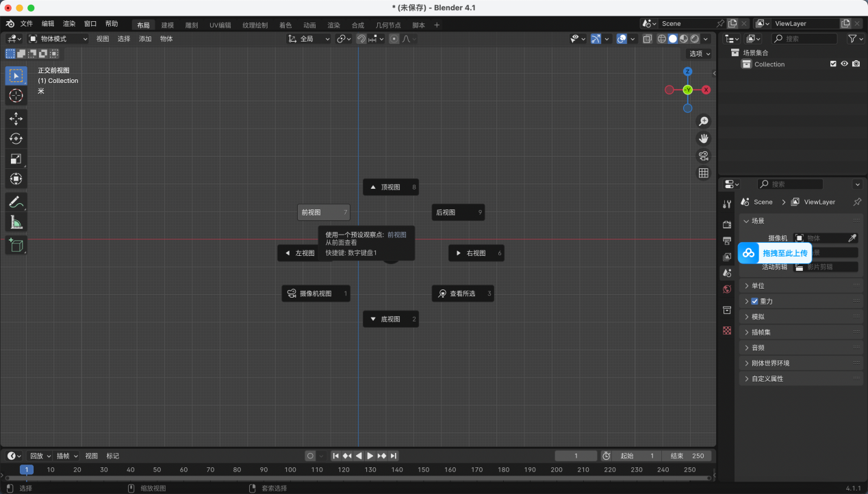Open the 文件 file menu
The width and height of the screenshot is (868, 494).
[27, 24]
